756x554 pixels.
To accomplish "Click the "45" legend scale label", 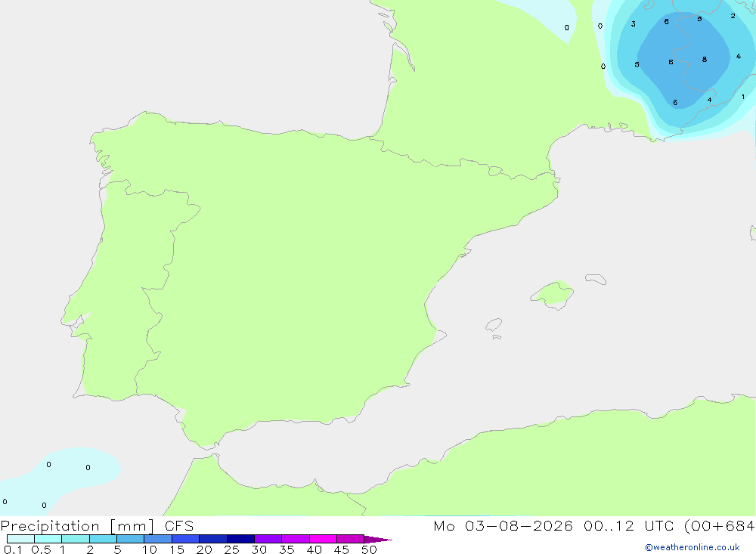I will pos(342,549).
